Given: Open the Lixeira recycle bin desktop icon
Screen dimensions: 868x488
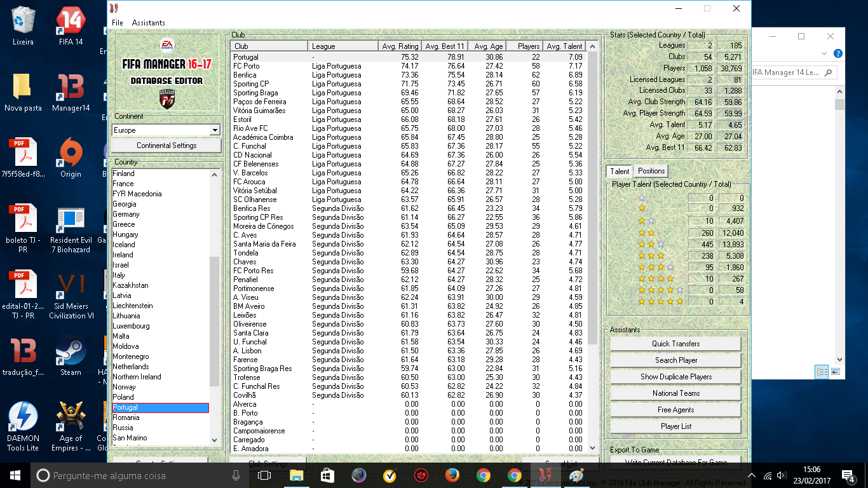Looking at the screenshot, I should (x=24, y=27).
